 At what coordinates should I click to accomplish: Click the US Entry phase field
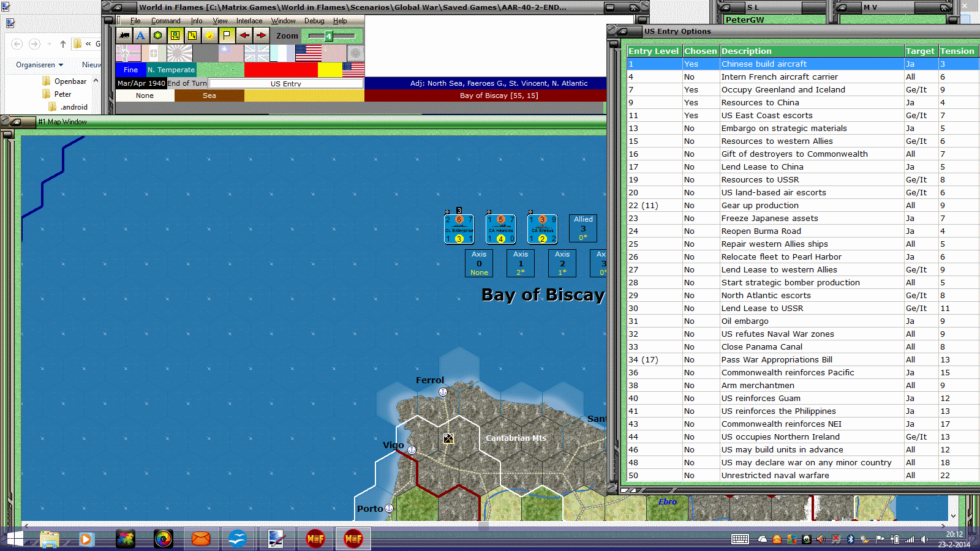[286, 83]
